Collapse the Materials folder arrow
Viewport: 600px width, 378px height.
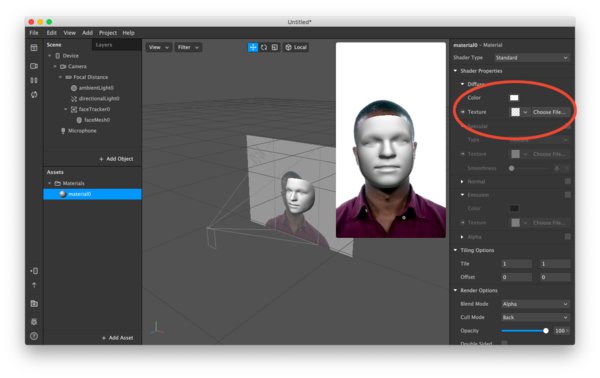coord(49,183)
